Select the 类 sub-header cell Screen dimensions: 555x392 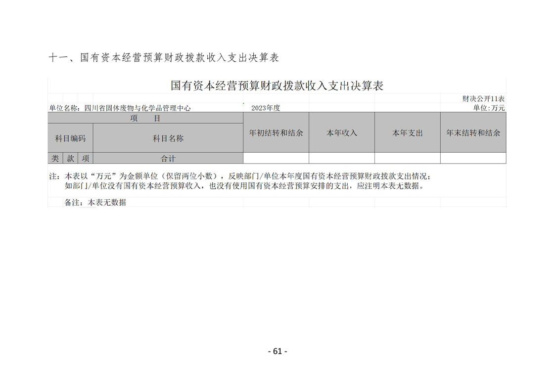pos(55,158)
